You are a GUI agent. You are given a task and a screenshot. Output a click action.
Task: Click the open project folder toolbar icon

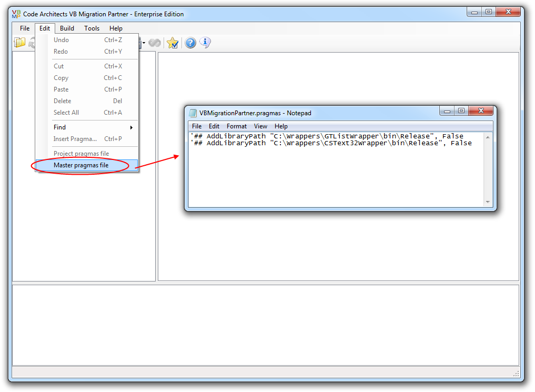[20, 43]
